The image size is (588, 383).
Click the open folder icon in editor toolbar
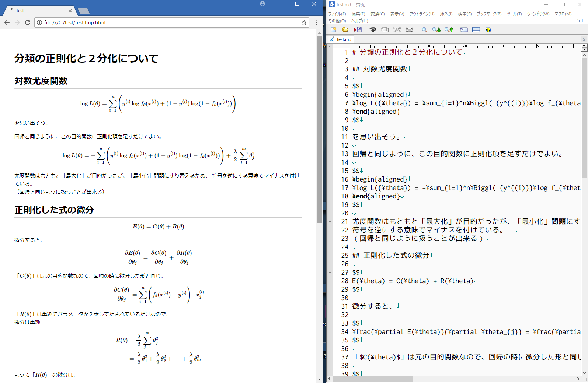(x=345, y=30)
